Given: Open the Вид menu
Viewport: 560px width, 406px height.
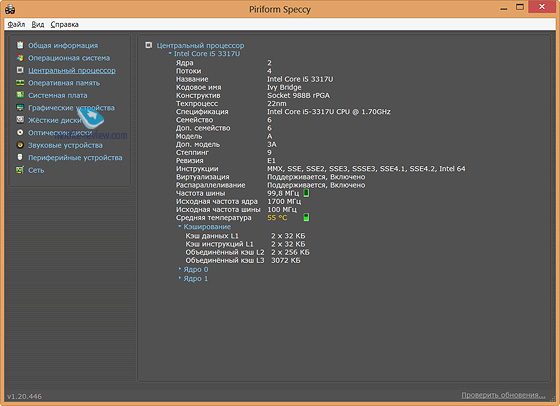Looking at the screenshot, I should pyautogui.click(x=38, y=25).
